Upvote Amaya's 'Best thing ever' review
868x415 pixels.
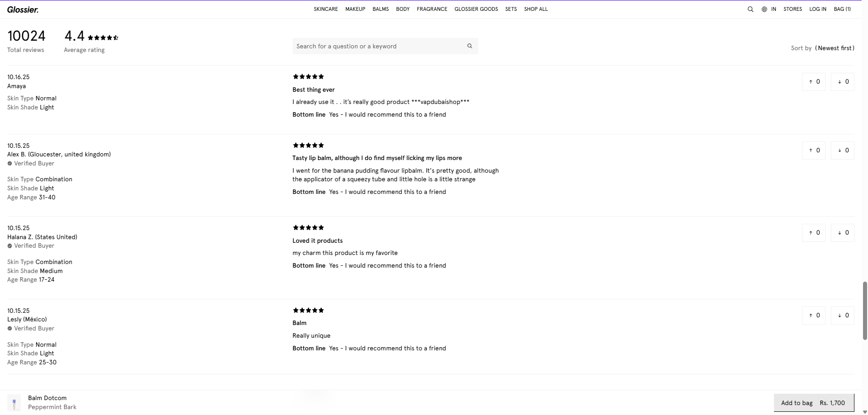click(814, 82)
